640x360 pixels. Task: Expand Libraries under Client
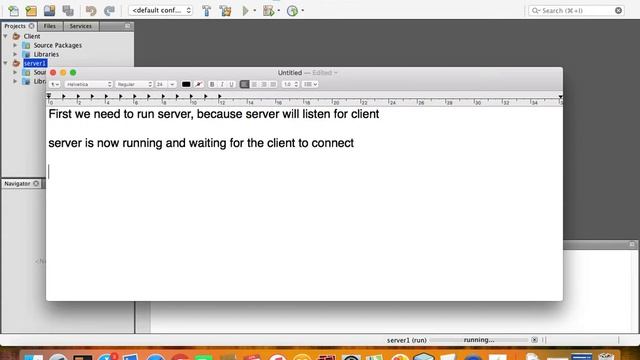click(x=15, y=54)
